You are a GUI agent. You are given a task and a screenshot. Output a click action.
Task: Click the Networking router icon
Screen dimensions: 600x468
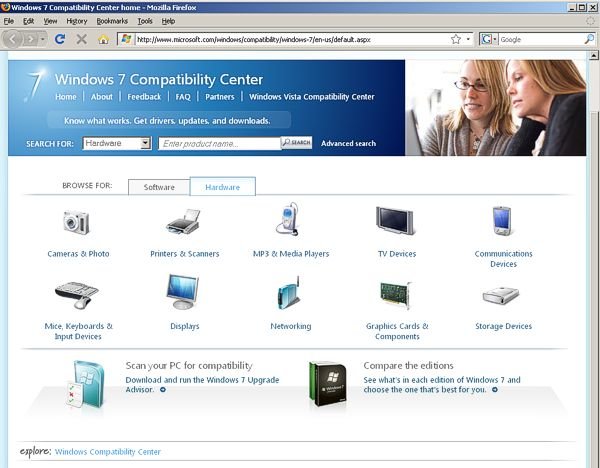(x=289, y=293)
